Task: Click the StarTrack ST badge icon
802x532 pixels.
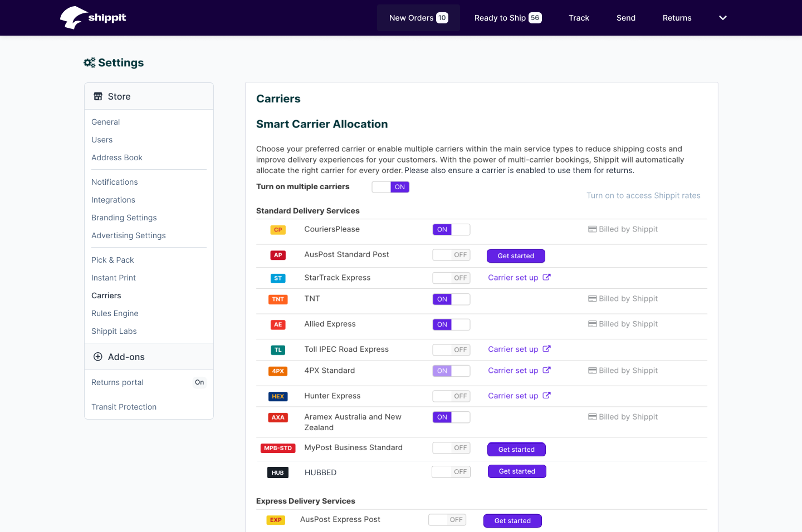Action: (x=278, y=278)
